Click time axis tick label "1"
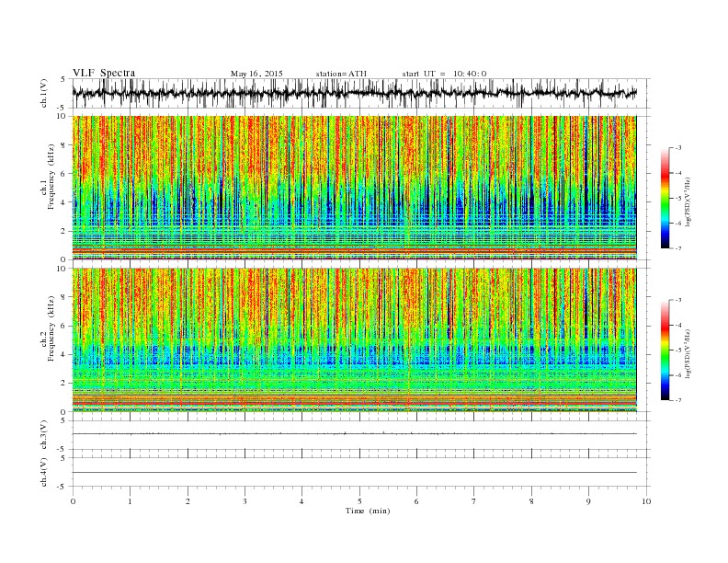The image size is (728, 563). 131,501
